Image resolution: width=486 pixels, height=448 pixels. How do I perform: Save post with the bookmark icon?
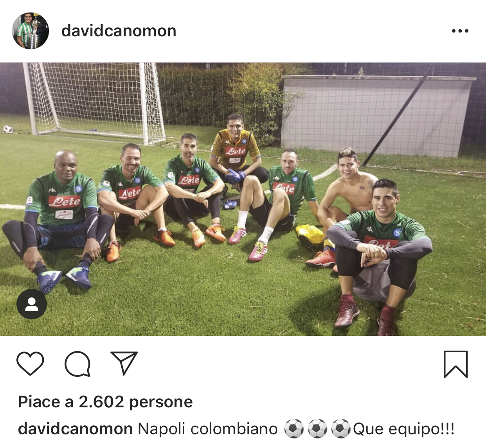click(455, 364)
